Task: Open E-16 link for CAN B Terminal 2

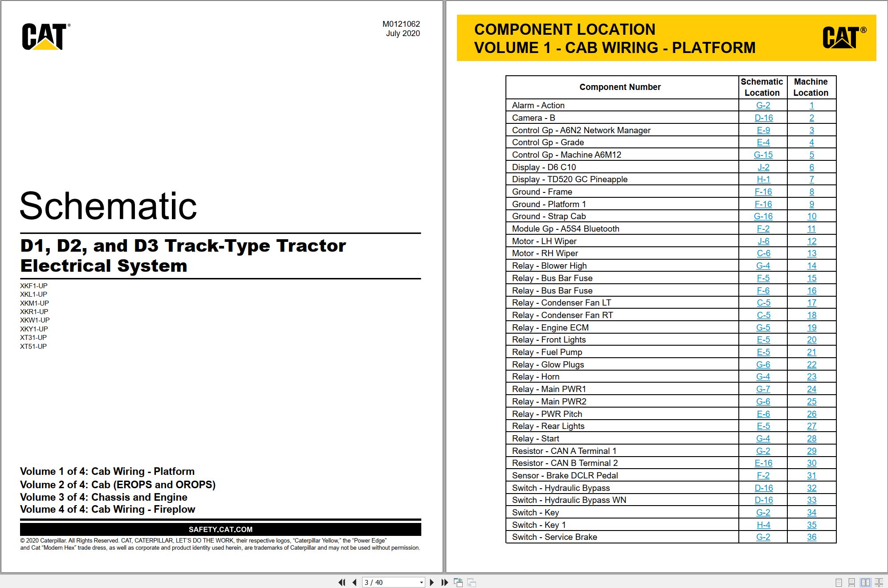Action: [763, 463]
